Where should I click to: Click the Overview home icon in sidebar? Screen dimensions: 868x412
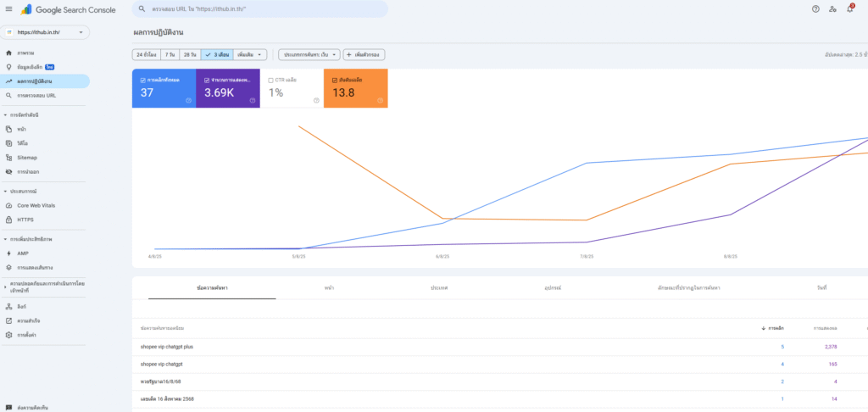tap(8, 53)
